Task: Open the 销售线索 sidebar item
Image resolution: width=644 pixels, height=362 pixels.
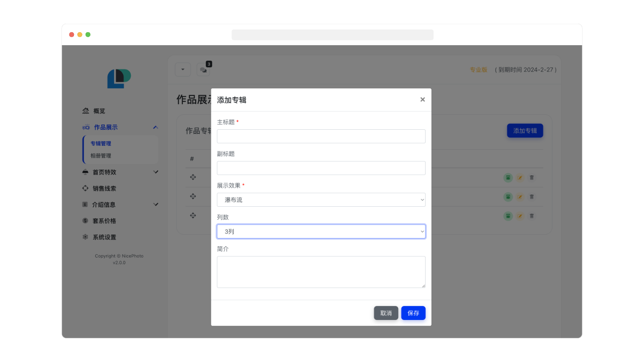Action: click(x=104, y=188)
